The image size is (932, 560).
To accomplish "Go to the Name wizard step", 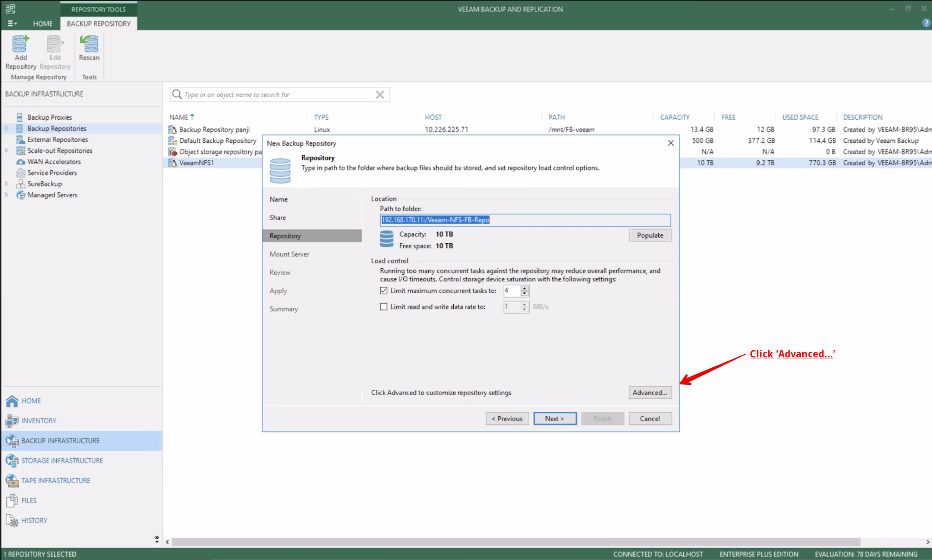I will pos(278,199).
